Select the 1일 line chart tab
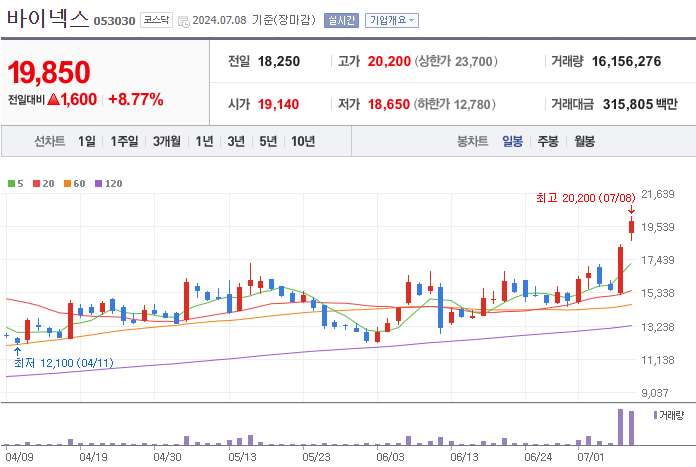The height and width of the screenshot is (467, 696). pyautogui.click(x=87, y=141)
